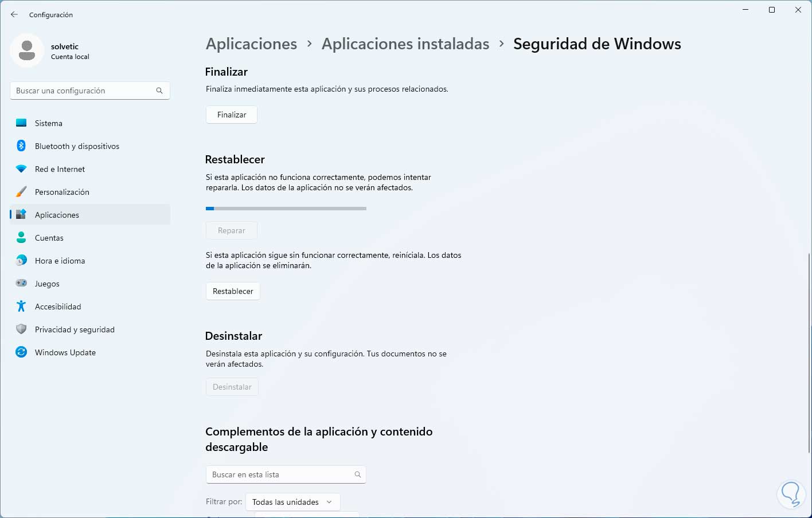Image resolution: width=812 pixels, height=518 pixels.
Task: Click the Hora e idioma clock icon
Action: click(21, 261)
